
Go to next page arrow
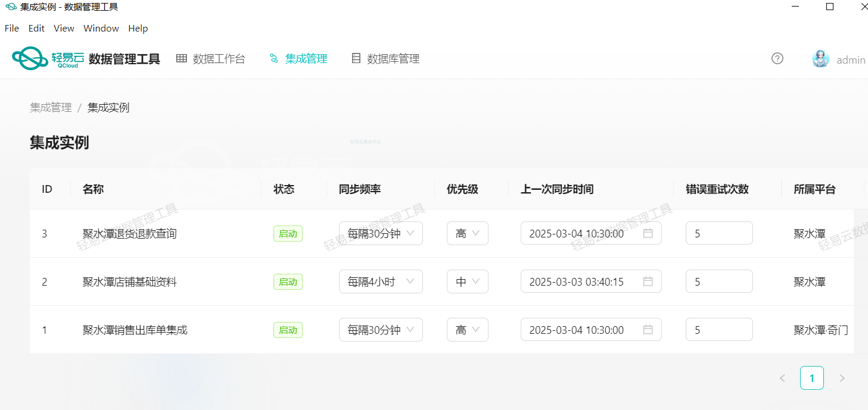pos(842,378)
